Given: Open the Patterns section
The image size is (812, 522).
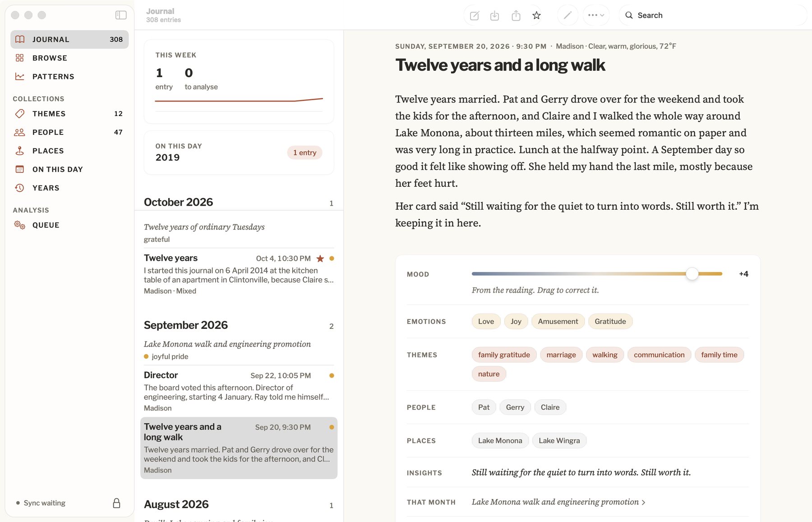Looking at the screenshot, I should 69,76.
